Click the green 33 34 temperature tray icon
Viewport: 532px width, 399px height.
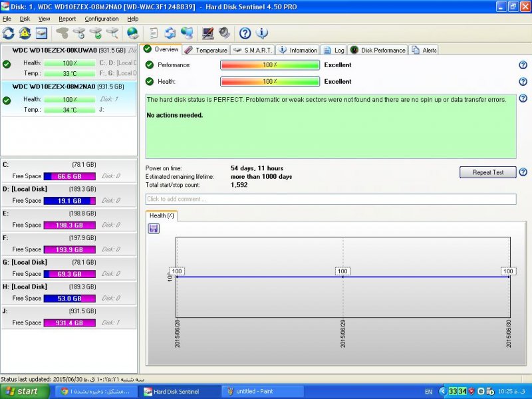tap(458, 391)
